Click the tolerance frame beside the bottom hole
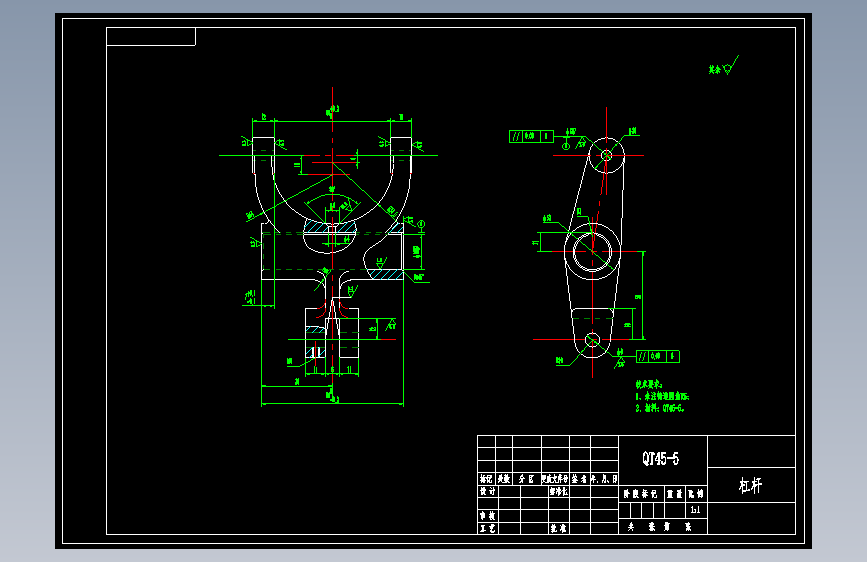This screenshot has width=867, height=562. tap(657, 356)
